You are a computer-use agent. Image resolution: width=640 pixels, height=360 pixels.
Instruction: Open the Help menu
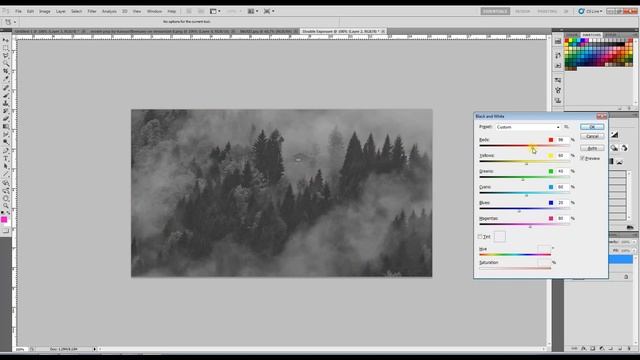(x=172, y=11)
